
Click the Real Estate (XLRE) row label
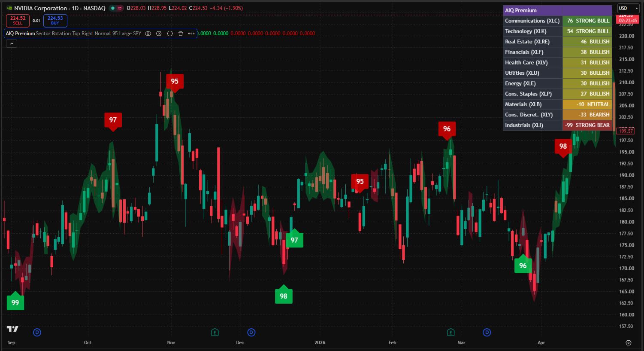click(527, 42)
